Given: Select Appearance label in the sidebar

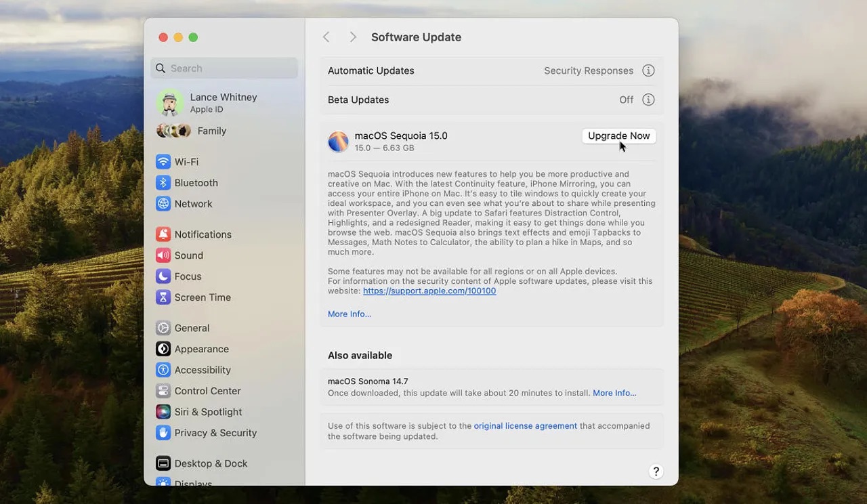Looking at the screenshot, I should (x=202, y=349).
